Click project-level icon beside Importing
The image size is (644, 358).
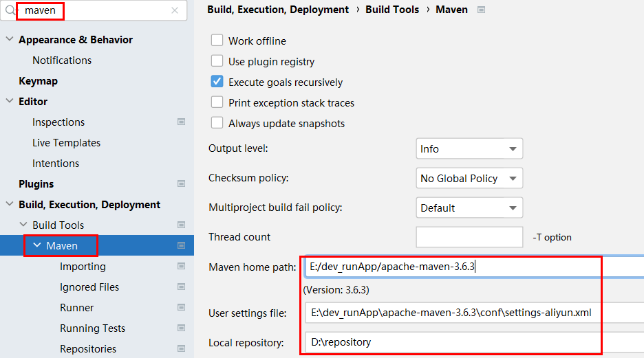181,266
